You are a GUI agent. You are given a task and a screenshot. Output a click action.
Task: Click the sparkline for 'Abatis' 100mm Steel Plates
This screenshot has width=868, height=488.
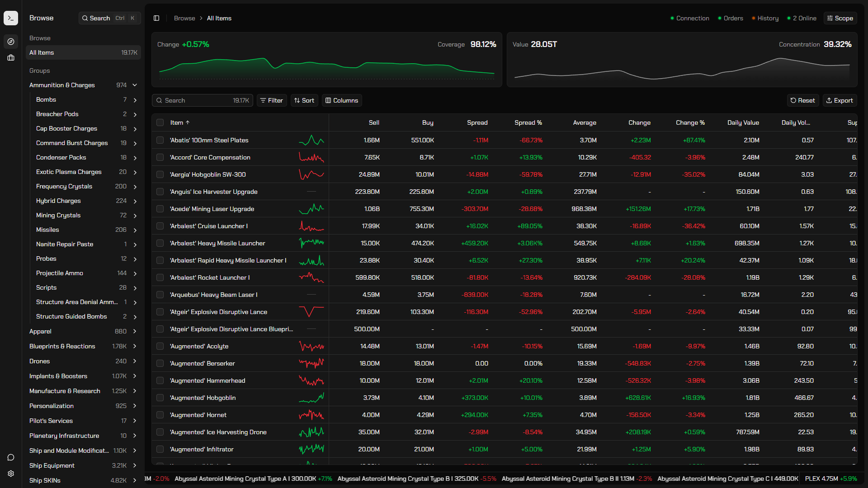pos(311,140)
